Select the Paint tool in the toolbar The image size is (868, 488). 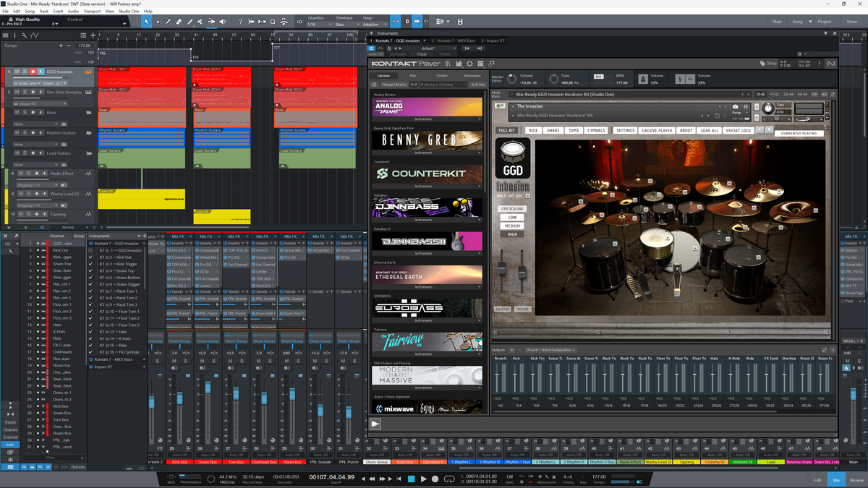(168, 21)
